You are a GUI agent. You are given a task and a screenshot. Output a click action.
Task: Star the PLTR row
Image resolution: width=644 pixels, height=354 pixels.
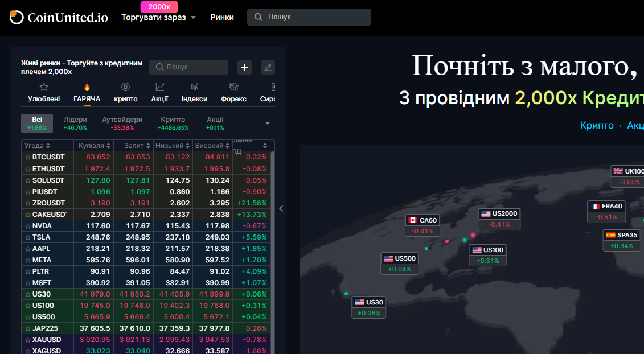tap(28, 271)
